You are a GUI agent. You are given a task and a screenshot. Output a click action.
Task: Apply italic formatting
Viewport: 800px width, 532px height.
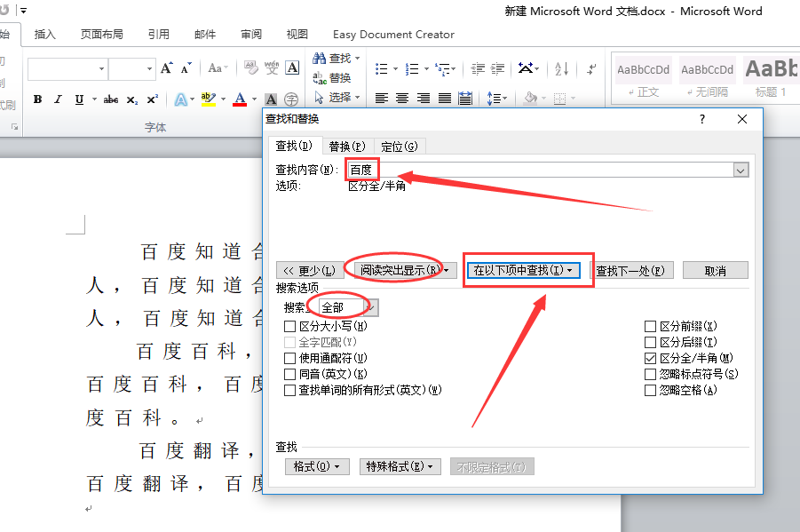[59, 99]
